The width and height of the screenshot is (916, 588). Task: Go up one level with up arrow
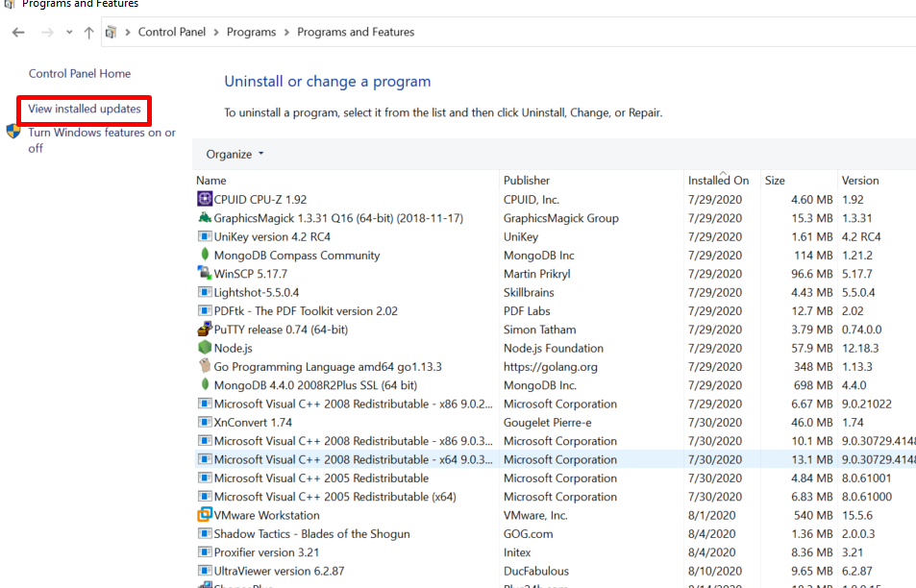(x=88, y=32)
